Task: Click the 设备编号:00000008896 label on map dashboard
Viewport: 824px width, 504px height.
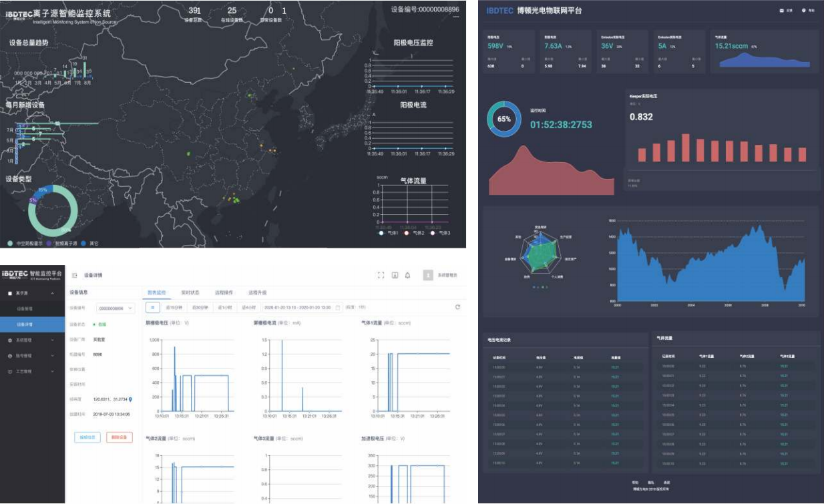Action: (425, 9)
